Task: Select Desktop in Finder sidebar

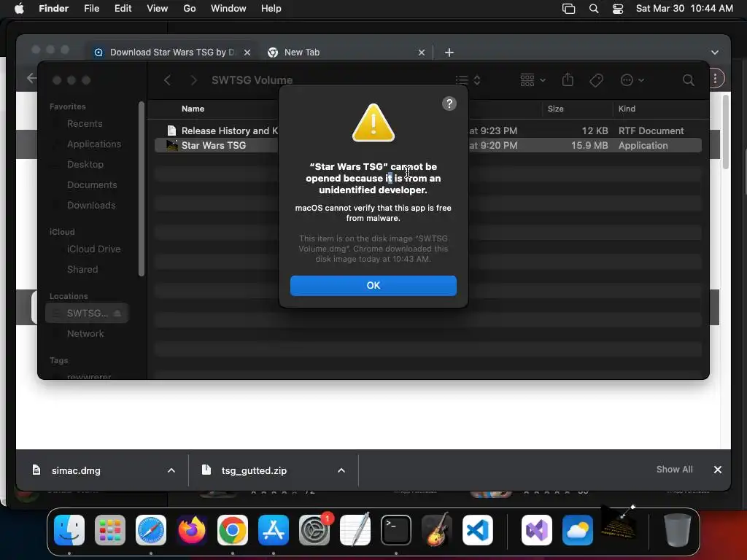Action: [85, 164]
